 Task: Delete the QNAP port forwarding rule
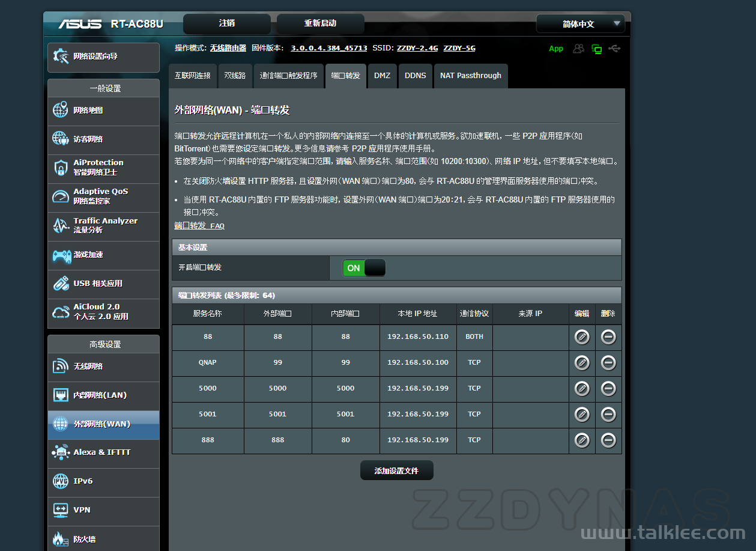click(x=608, y=363)
